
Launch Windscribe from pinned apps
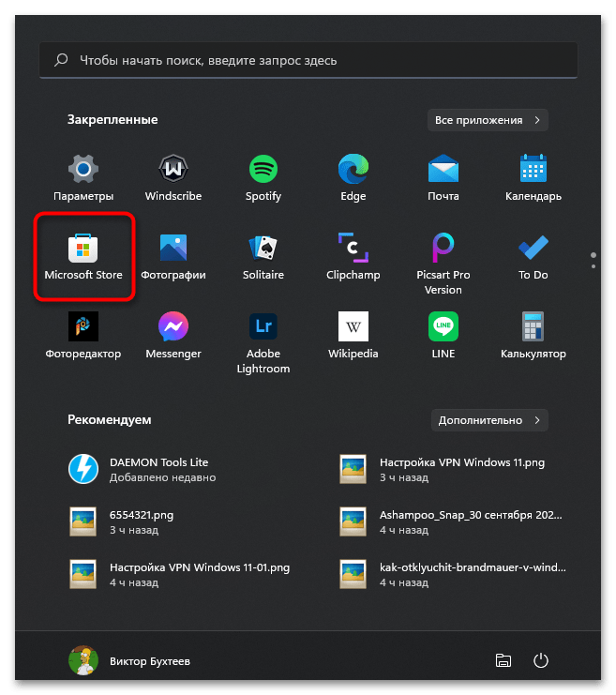click(x=173, y=177)
